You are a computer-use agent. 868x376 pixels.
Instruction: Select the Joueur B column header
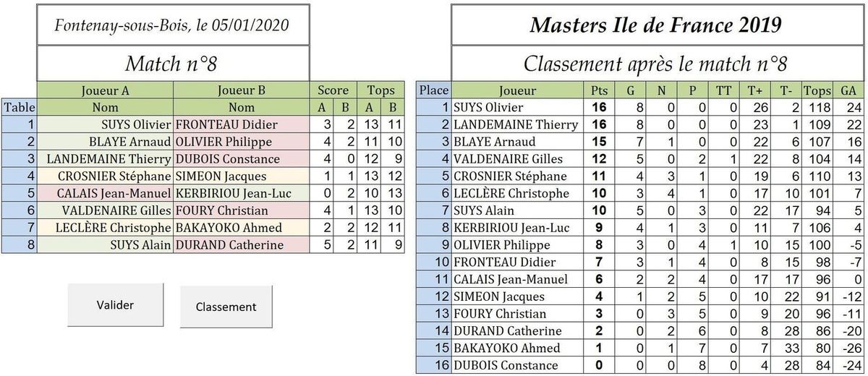coord(242,90)
